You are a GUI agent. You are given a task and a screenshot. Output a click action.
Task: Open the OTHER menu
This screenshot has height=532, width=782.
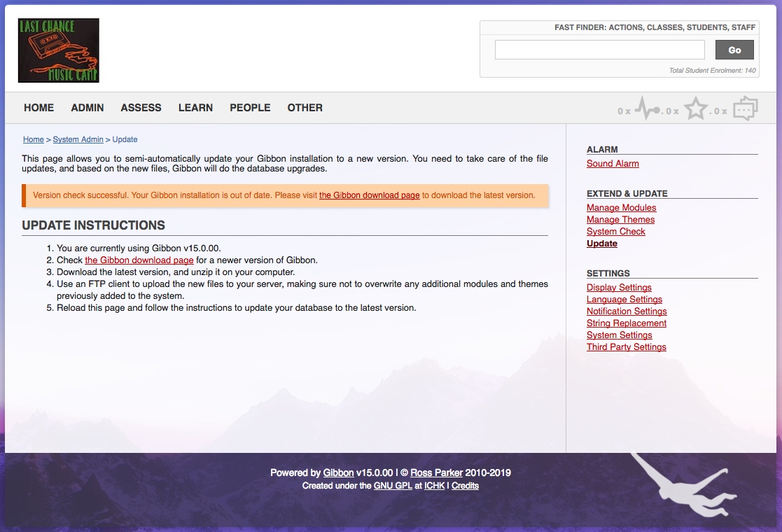305,108
